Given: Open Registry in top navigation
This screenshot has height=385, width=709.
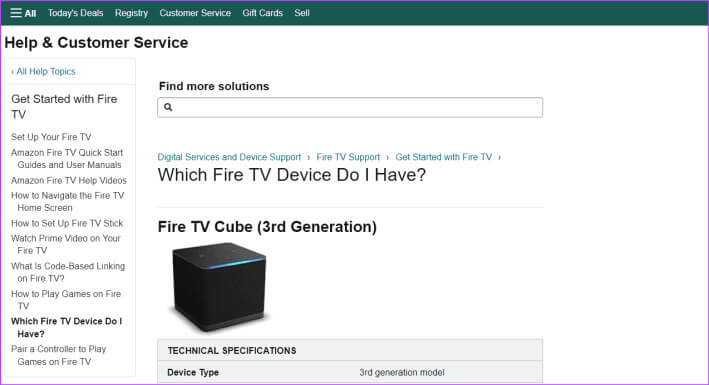Looking at the screenshot, I should (x=131, y=13).
